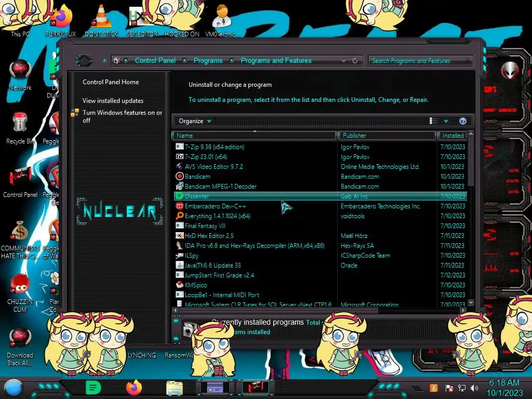
Task: Open Control Panel Home link
Action: 111,82
